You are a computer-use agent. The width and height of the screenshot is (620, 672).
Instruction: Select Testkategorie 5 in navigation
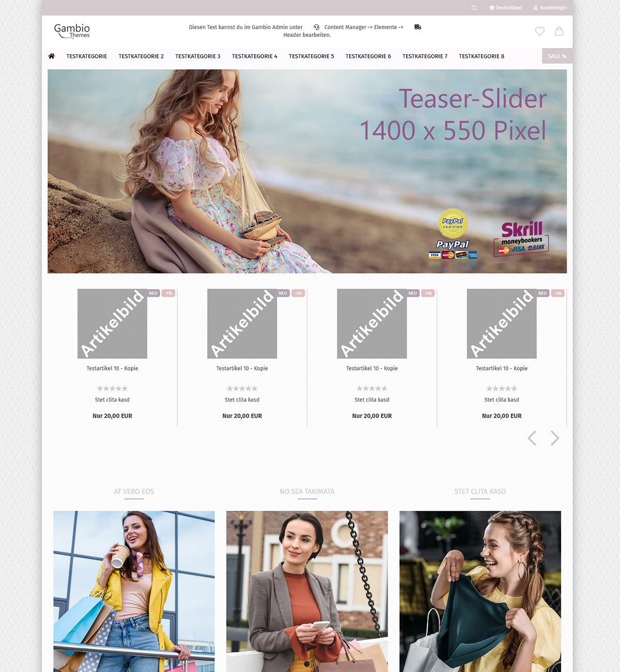pyautogui.click(x=311, y=56)
